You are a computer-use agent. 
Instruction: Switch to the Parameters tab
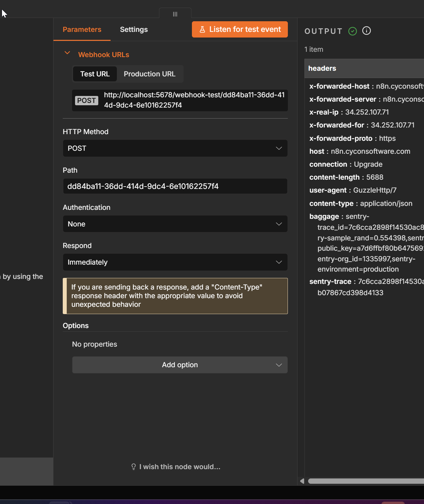[82, 30]
